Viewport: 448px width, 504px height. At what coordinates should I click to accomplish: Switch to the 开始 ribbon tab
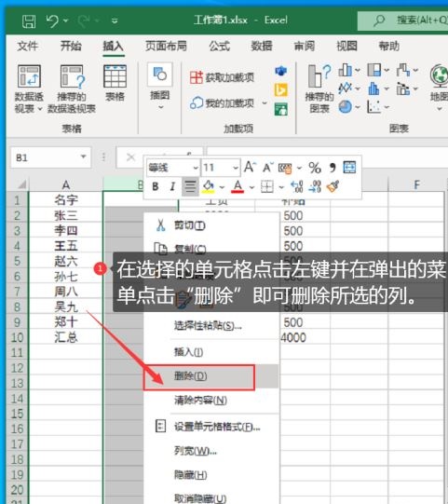pos(71,46)
